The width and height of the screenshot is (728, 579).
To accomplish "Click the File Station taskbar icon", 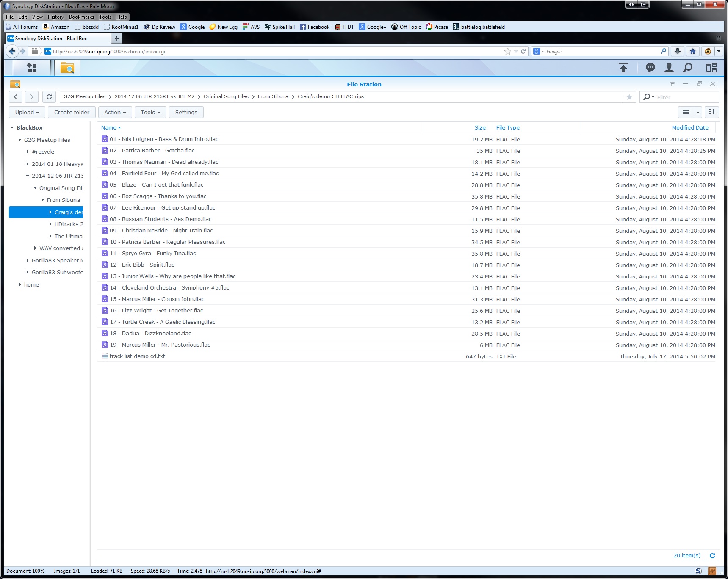I will tap(67, 68).
